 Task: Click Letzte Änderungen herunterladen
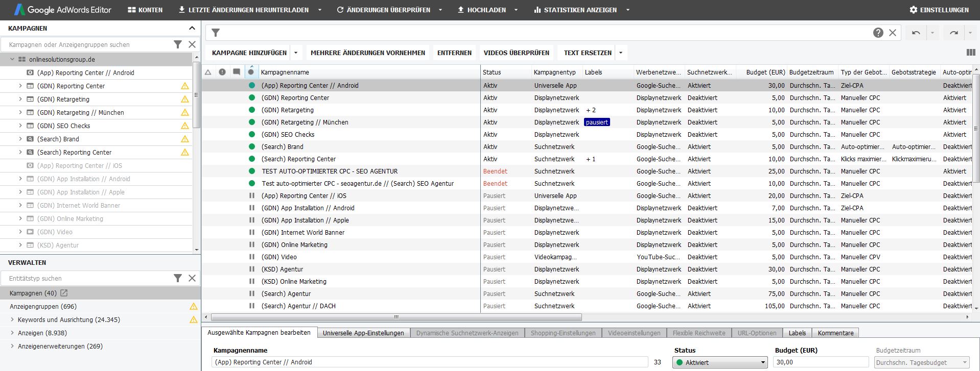coord(244,10)
